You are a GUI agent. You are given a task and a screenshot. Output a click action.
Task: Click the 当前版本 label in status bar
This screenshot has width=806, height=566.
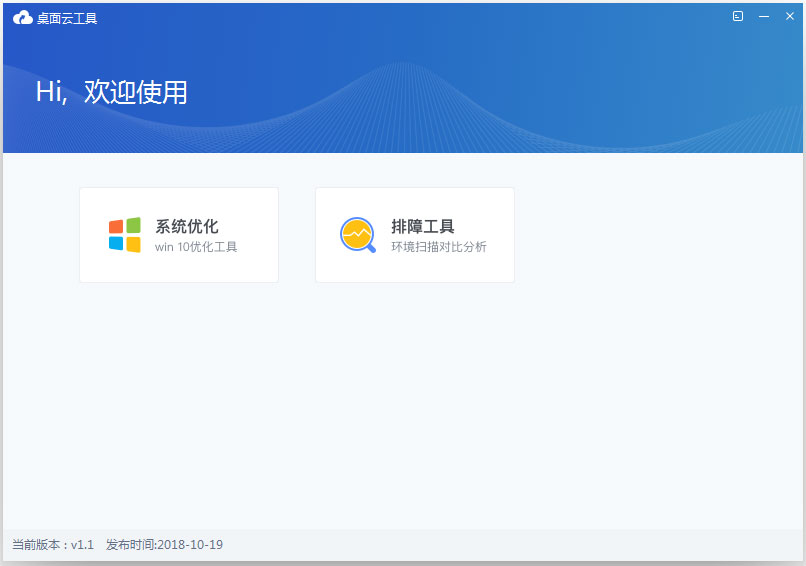[x=38, y=545]
